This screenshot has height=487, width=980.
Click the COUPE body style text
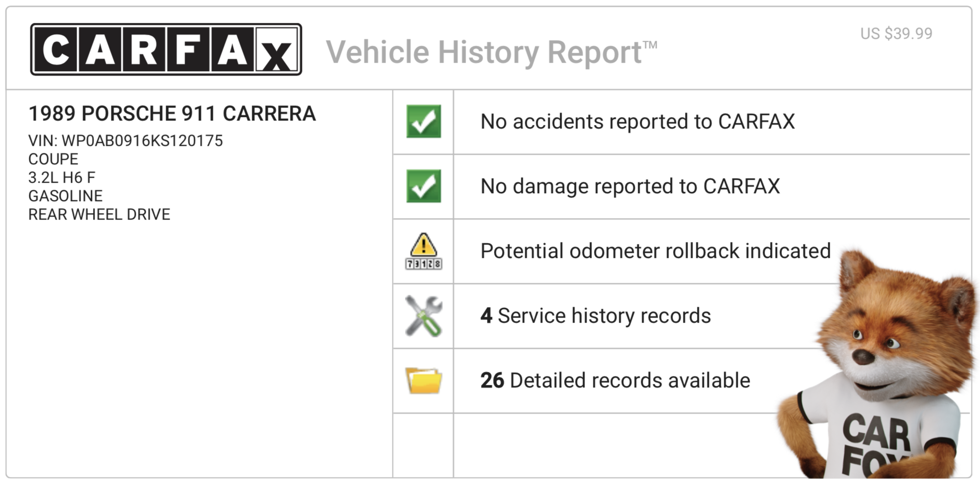point(53,159)
